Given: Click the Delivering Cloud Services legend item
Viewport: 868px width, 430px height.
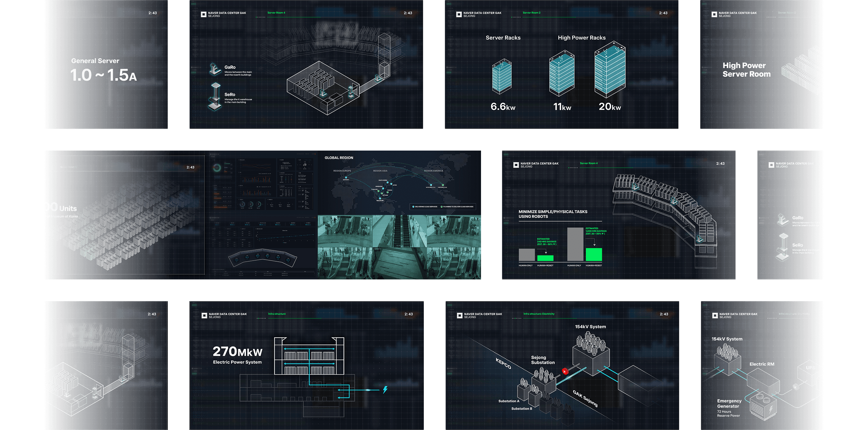Looking at the screenshot, I should [x=425, y=207].
